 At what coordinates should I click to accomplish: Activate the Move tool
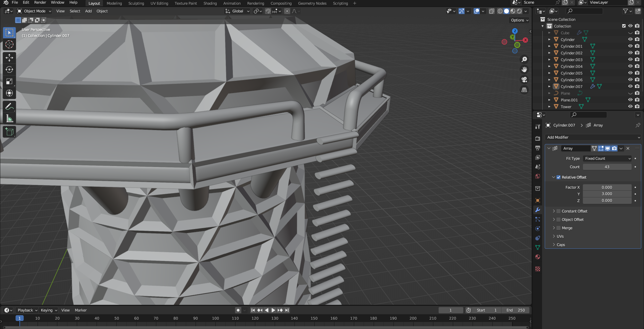9,58
